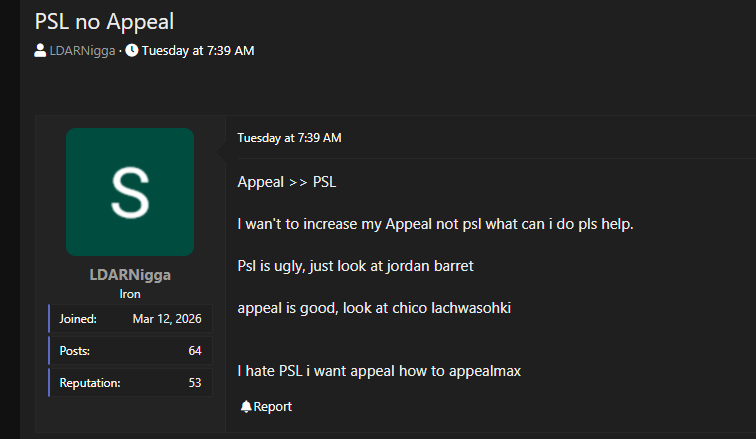Click the user icon in thread header

39,51
